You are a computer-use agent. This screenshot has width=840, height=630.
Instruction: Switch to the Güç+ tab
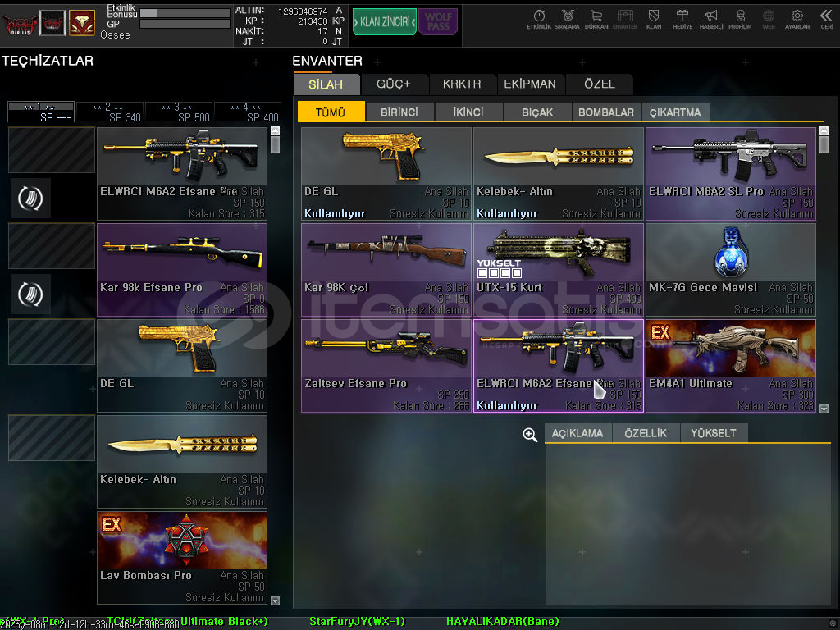click(x=394, y=84)
